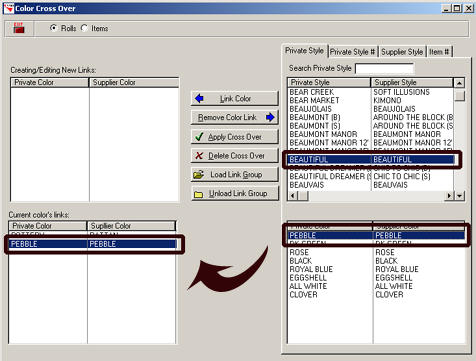Click Supplier Color header under Creating/Editing New Links
The width and height of the screenshot is (476, 361).
(134, 82)
